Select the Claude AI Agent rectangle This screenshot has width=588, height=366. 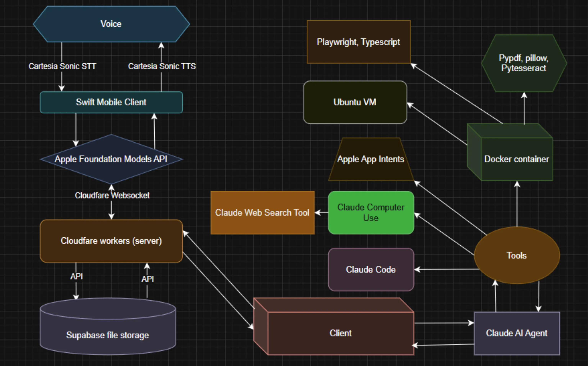click(x=517, y=333)
